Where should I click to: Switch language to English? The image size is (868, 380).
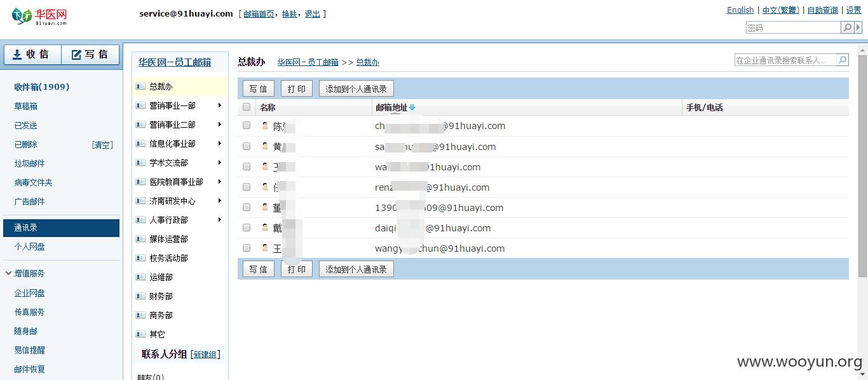coord(740,10)
